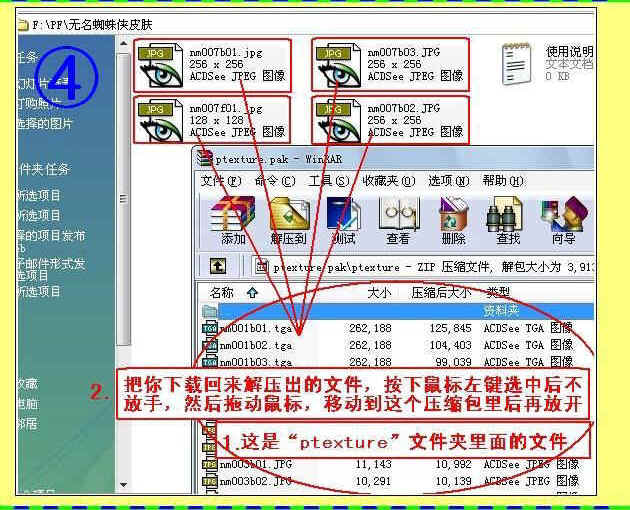The width and height of the screenshot is (630, 510).
Task: Select the nm001b01.tga file name
Action: pyautogui.click(x=256, y=329)
